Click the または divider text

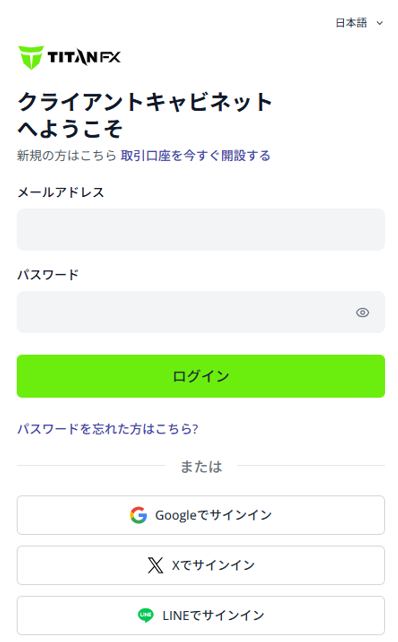coord(201,466)
